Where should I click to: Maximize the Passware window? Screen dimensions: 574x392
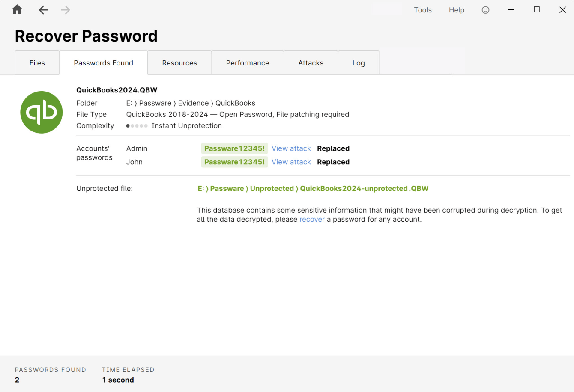(x=537, y=10)
